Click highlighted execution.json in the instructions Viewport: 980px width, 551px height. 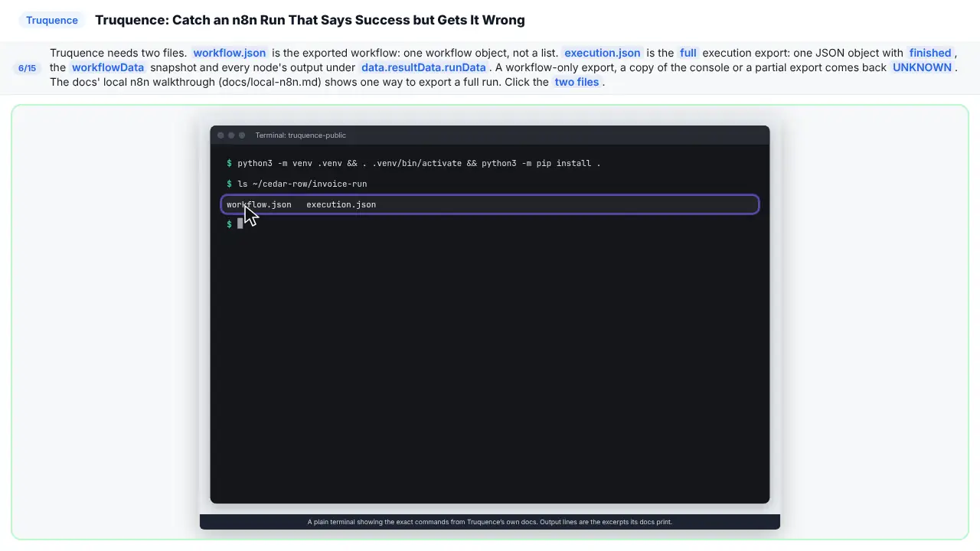(603, 53)
